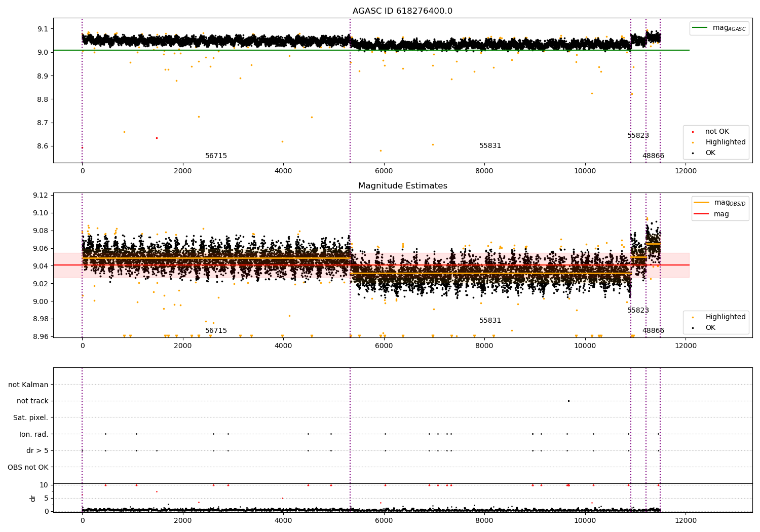Click the '8.8' y-tick in the top plot

pyautogui.click(x=43, y=99)
